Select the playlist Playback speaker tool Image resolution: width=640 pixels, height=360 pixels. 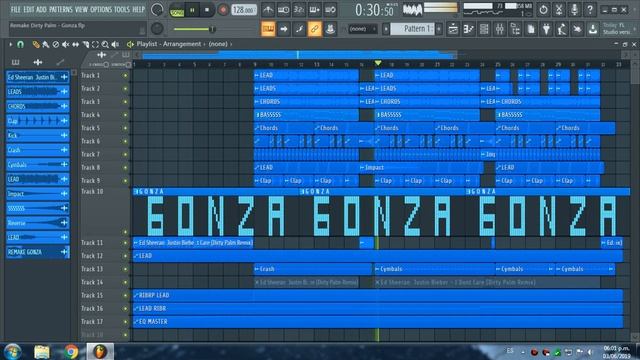[x=115, y=44]
